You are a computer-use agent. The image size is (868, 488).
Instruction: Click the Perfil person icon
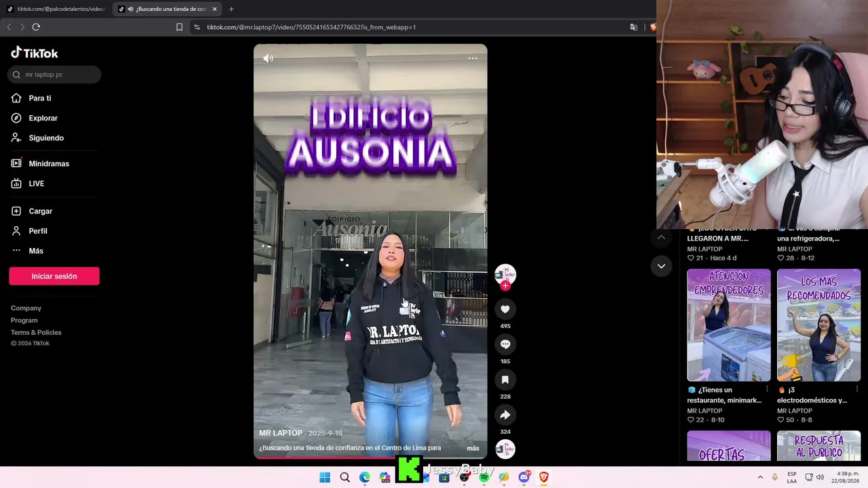(16, 231)
